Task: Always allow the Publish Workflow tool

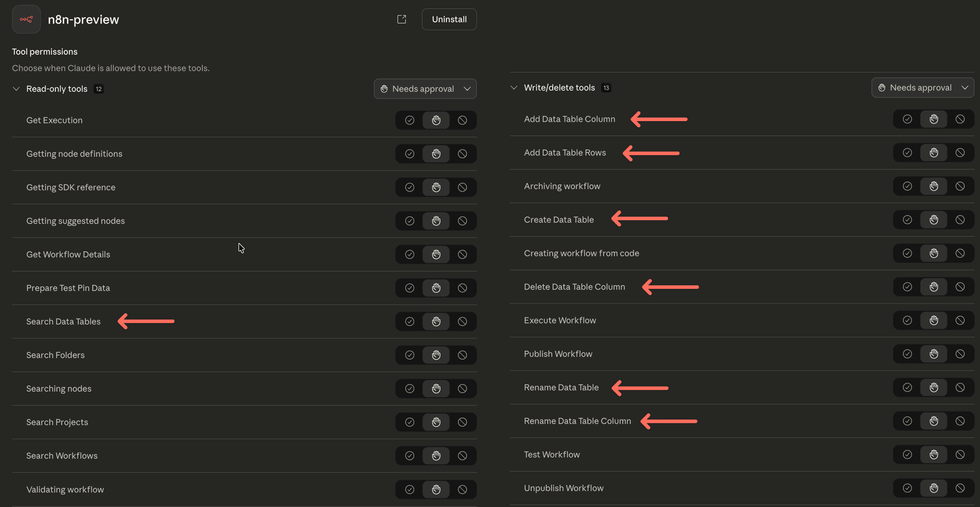Action: pyautogui.click(x=907, y=354)
